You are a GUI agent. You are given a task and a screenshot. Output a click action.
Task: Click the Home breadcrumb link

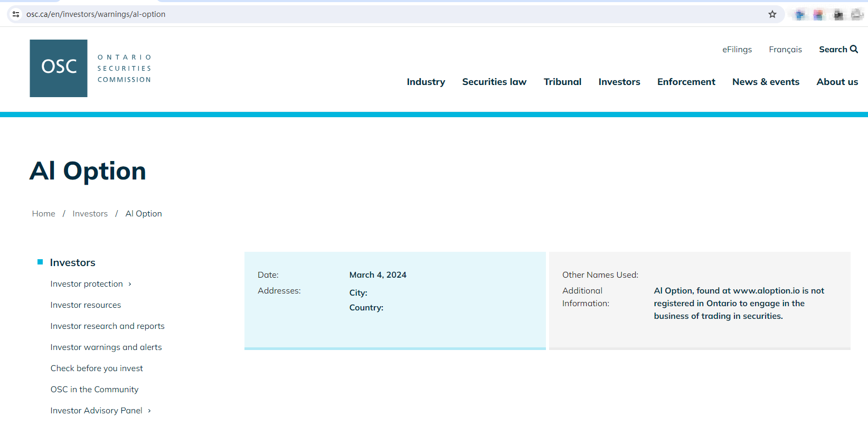[43, 213]
